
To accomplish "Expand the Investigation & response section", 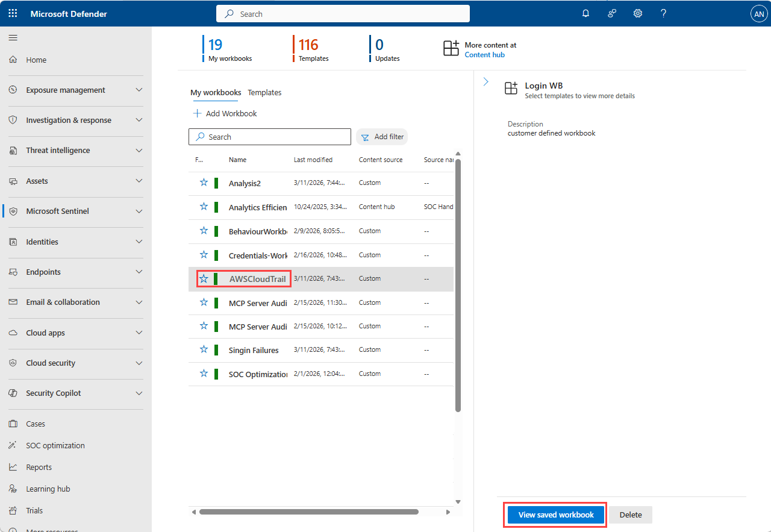I will (x=139, y=120).
